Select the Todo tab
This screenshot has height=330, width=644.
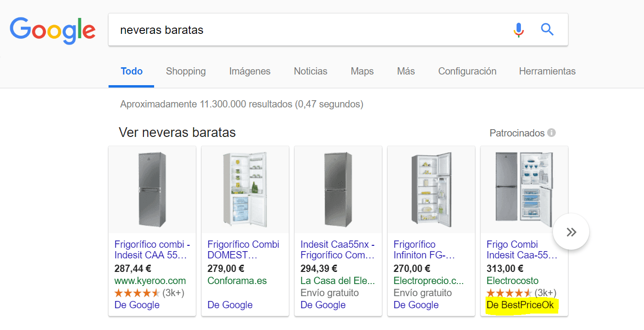point(132,71)
